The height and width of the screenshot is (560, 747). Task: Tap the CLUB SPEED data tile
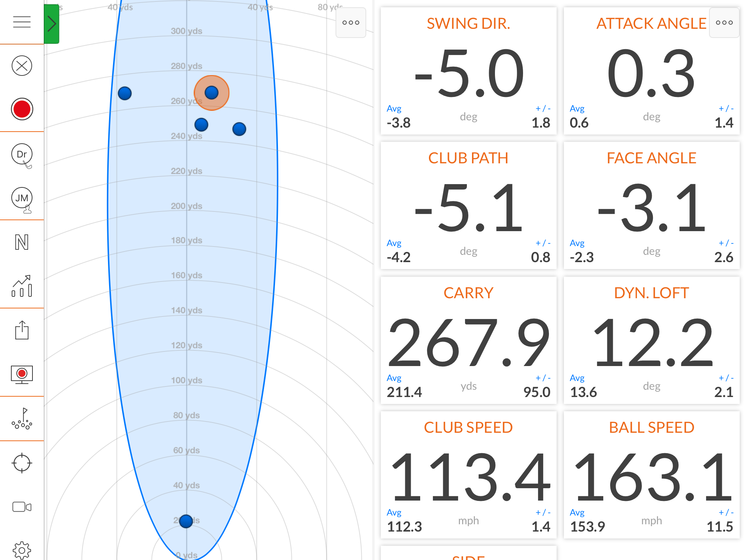click(x=468, y=475)
